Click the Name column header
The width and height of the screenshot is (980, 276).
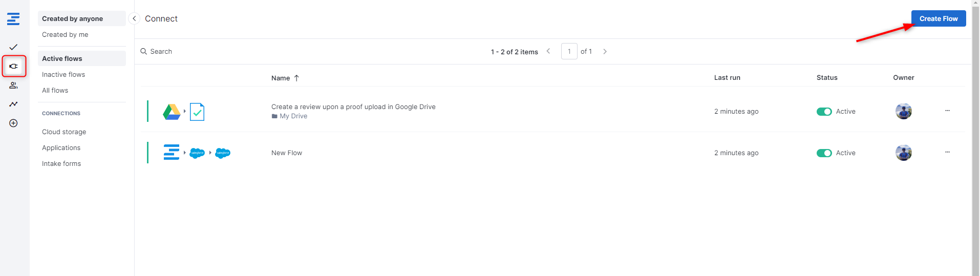[x=281, y=78]
